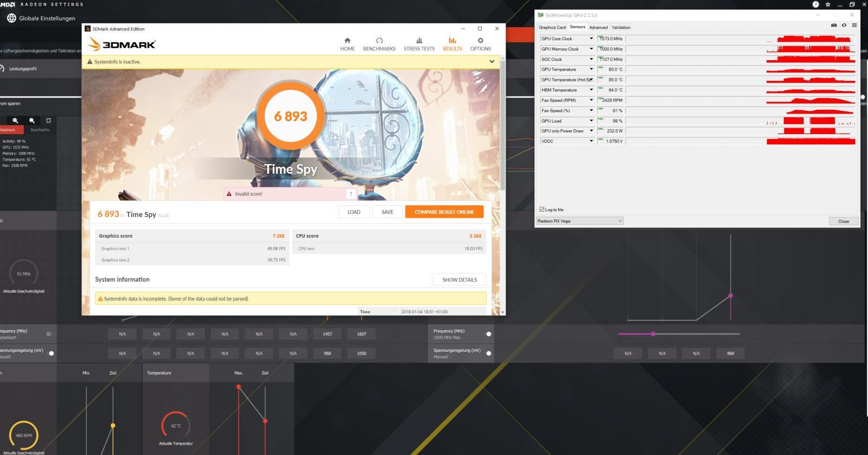This screenshot has height=455, width=868.
Task: Click the 1457 MHz frequency field
Action: (328, 334)
